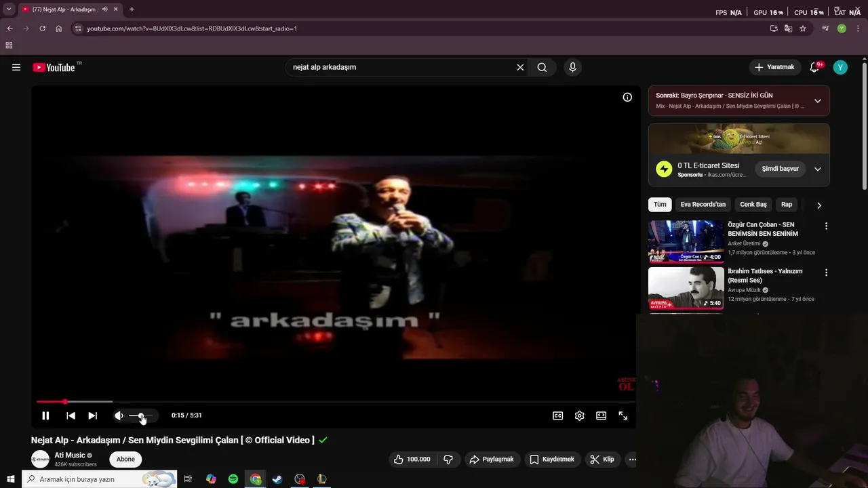Show more filter chips with arrow
Image resolution: width=868 pixels, height=488 pixels.
click(x=818, y=205)
